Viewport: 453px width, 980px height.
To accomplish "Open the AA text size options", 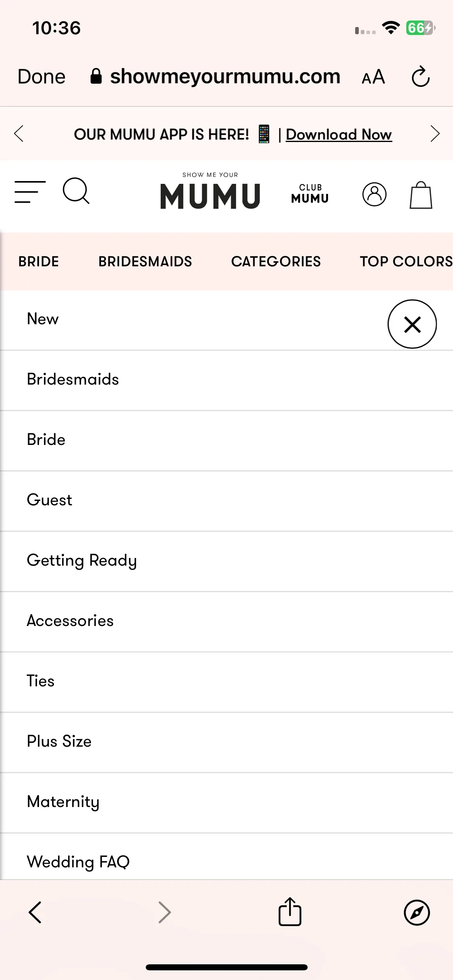I will pos(373,77).
